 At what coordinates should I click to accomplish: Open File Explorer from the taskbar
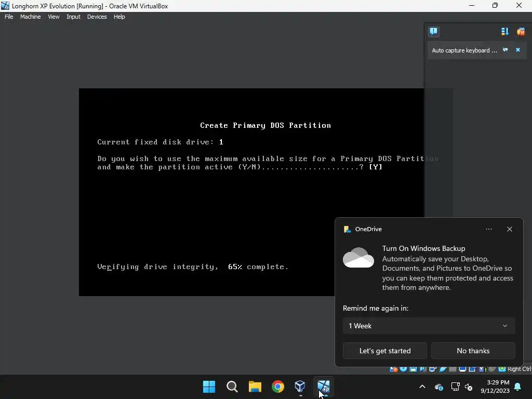[x=255, y=387]
